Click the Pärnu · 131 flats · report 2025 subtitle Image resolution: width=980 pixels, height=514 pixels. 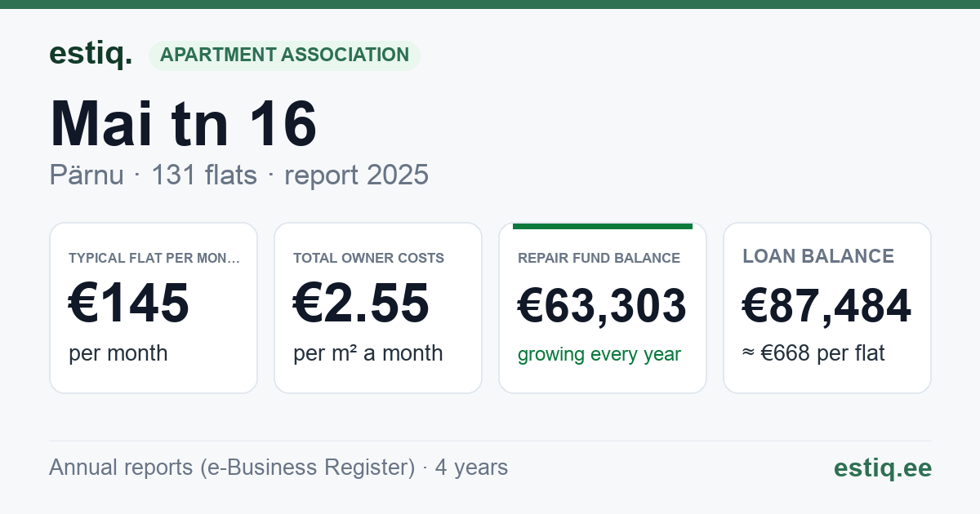[238, 175]
